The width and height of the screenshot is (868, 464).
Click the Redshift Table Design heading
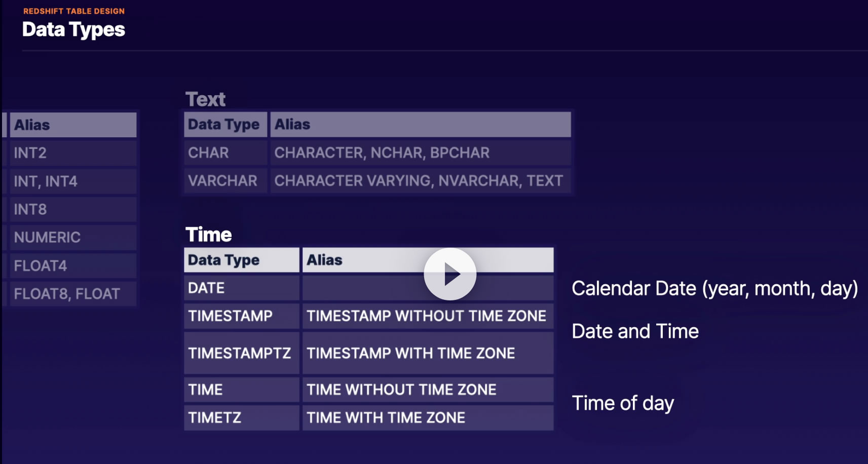point(74,11)
